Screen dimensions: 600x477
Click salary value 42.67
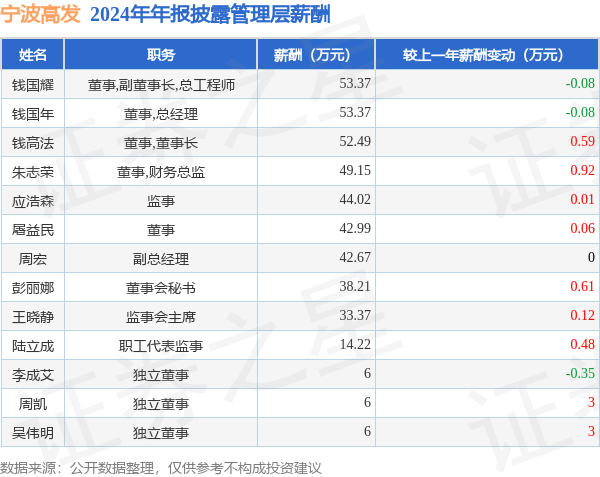[x=355, y=257]
